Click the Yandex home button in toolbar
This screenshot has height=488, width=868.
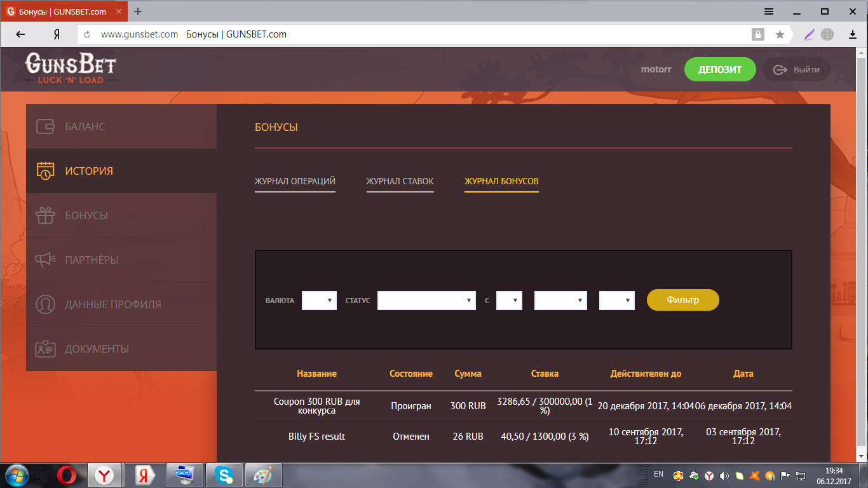pos(57,34)
